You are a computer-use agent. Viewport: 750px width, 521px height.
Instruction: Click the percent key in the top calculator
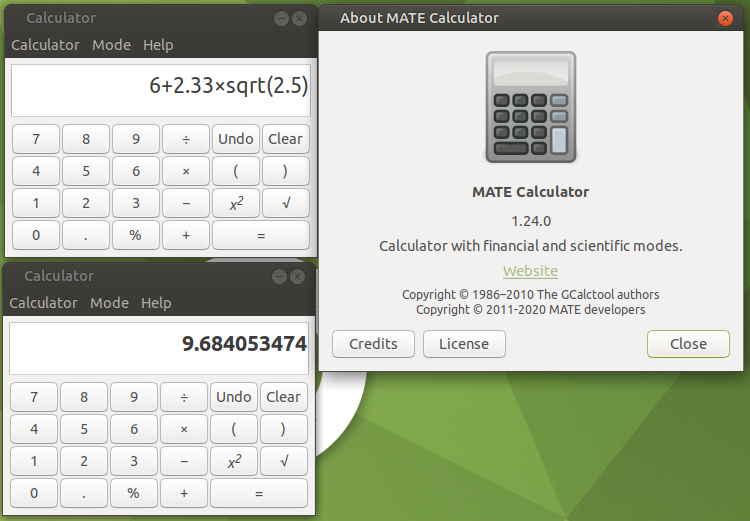[x=136, y=235]
